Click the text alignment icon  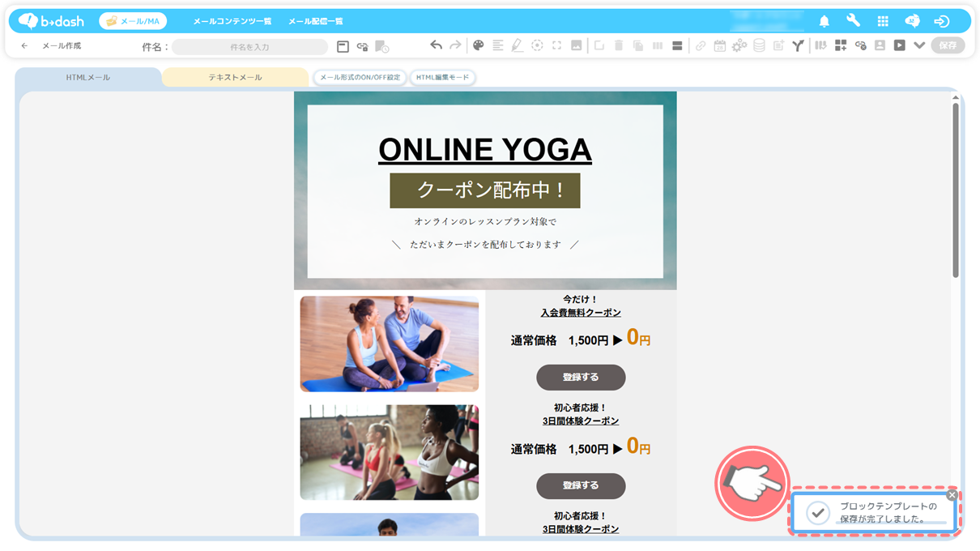point(498,45)
